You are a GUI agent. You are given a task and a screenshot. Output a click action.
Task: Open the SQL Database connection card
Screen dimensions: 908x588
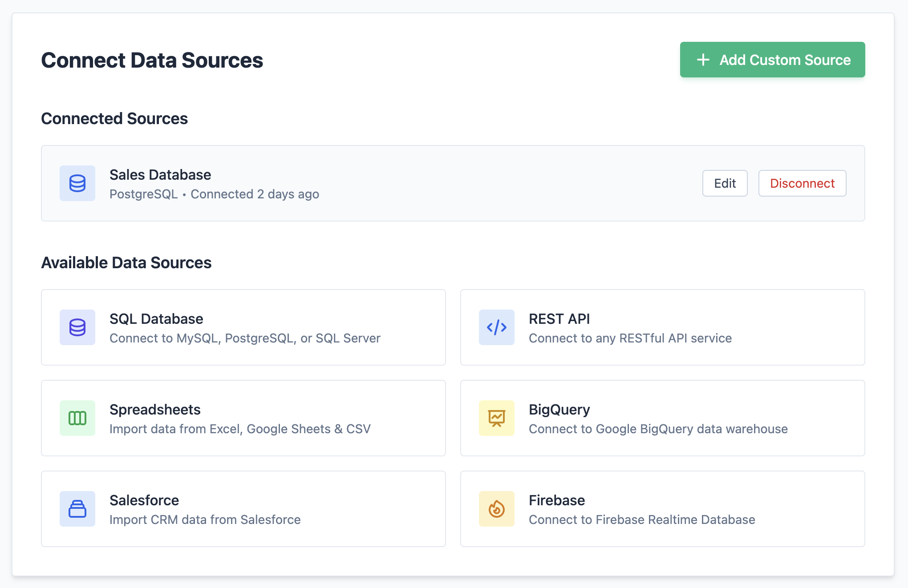click(x=243, y=327)
